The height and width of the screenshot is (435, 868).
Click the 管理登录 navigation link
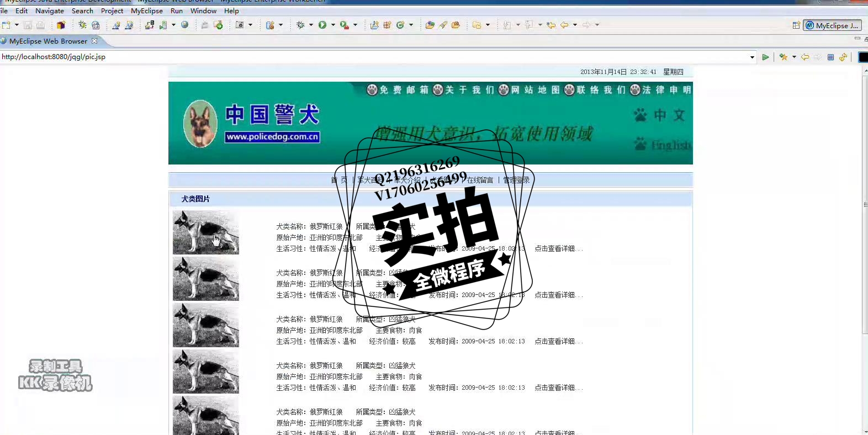click(x=516, y=180)
